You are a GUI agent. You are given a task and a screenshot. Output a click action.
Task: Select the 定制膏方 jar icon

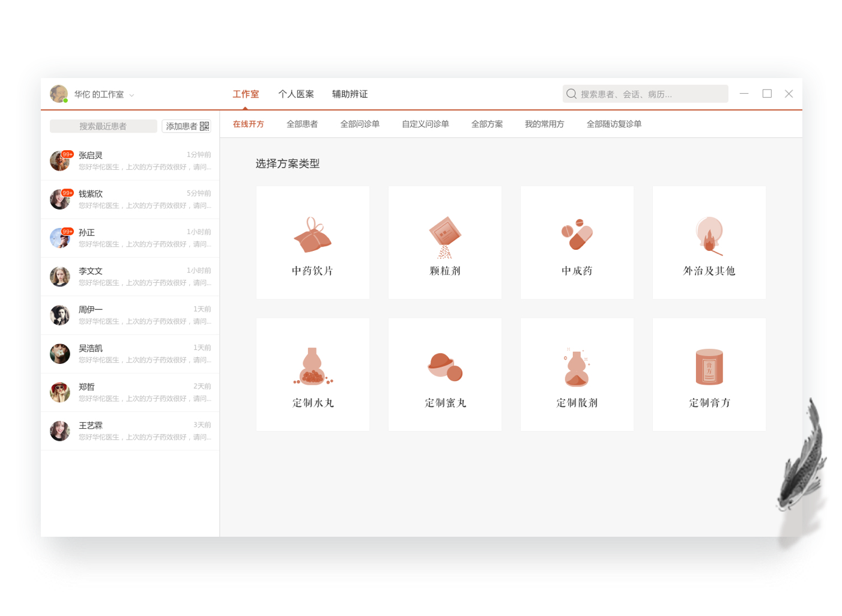(x=709, y=367)
